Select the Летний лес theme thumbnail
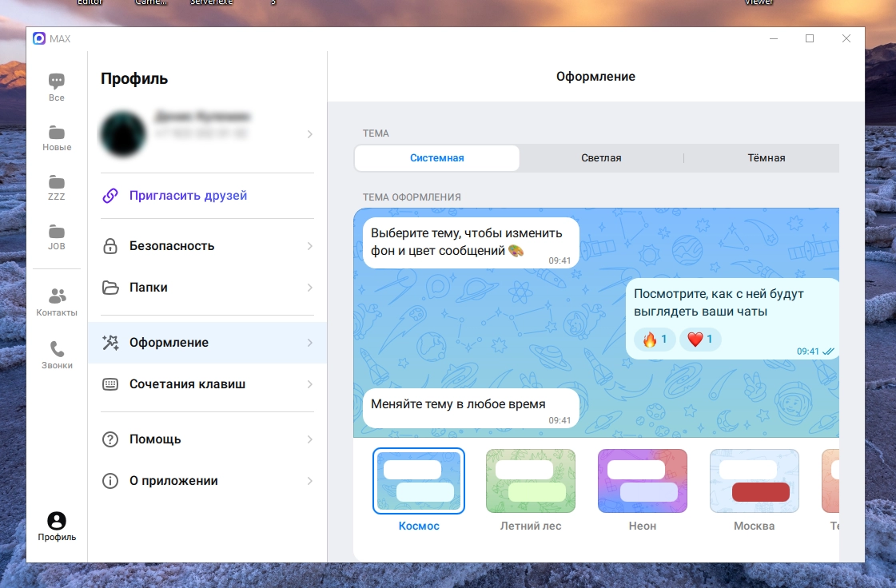The width and height of the screenshot is (896, 588). pyautogui.click(x=530, y=481)
